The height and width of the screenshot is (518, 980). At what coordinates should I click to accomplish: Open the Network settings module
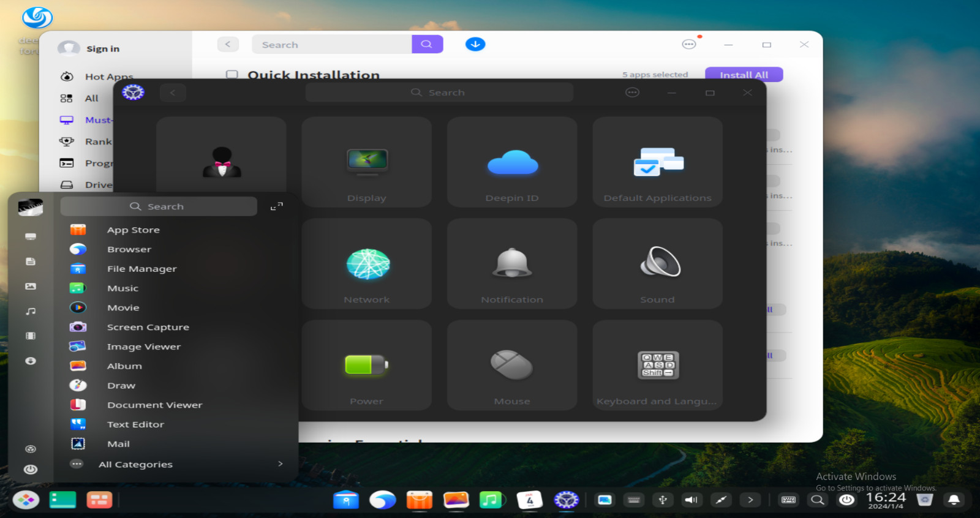pyautogui.click(x=366, y=263)
